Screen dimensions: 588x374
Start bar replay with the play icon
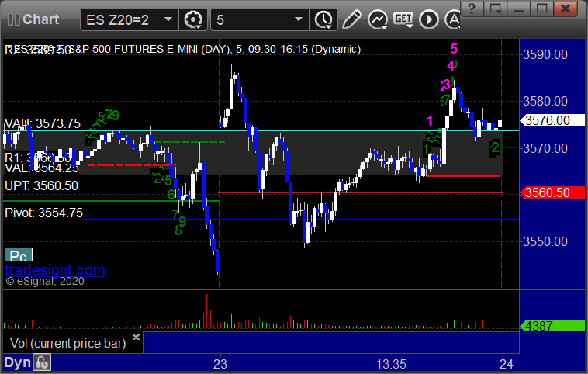click(x=429, y=19)
